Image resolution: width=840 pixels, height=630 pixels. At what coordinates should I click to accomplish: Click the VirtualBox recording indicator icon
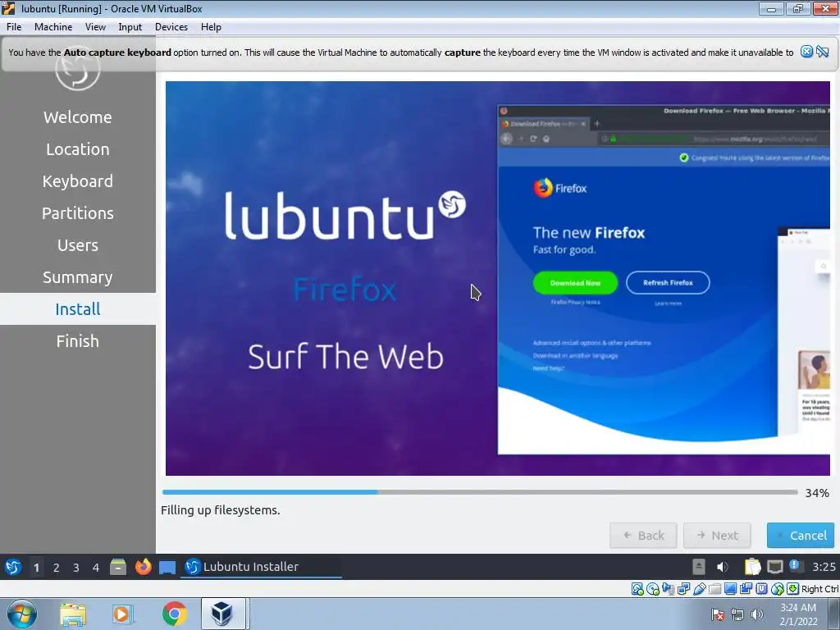(x=746, y=589)
